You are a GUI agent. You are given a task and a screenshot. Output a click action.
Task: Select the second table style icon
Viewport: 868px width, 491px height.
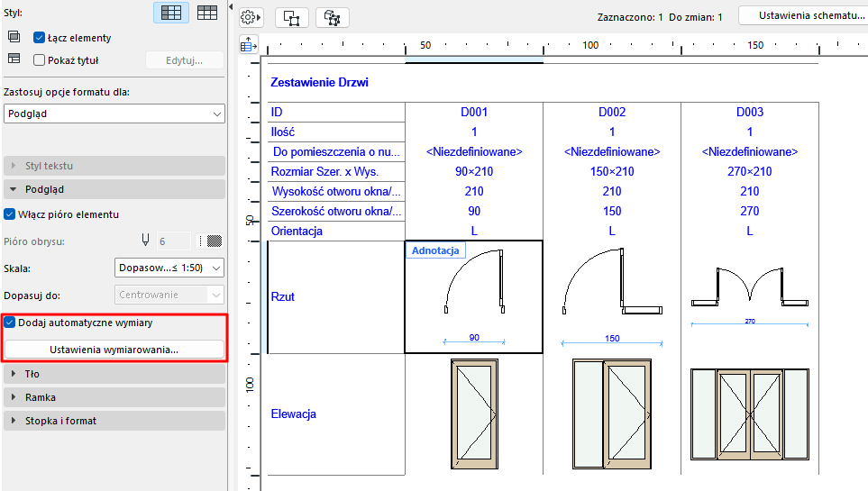tap(207, 13)
